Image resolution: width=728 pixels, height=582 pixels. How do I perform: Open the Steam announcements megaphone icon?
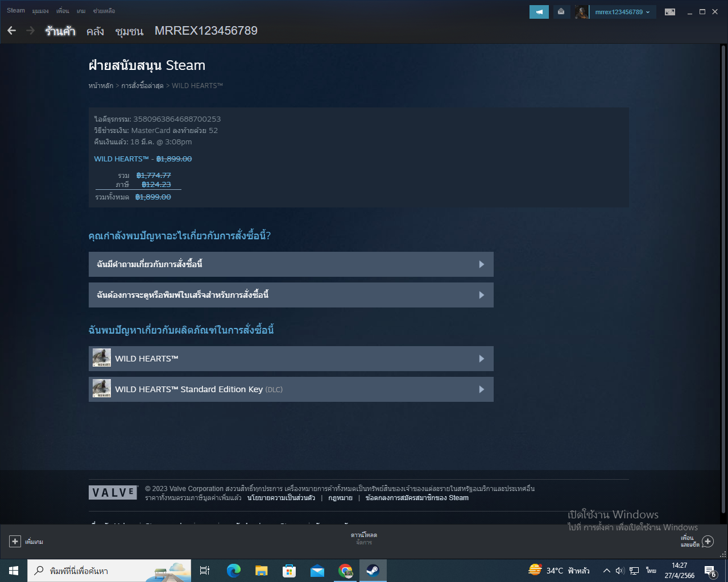coord(539,12)
